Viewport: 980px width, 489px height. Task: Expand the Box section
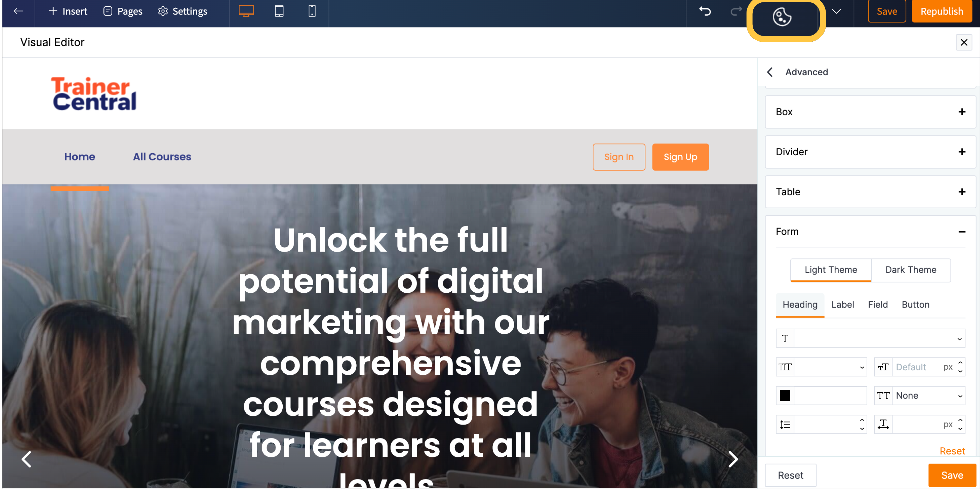coord(961,112)
